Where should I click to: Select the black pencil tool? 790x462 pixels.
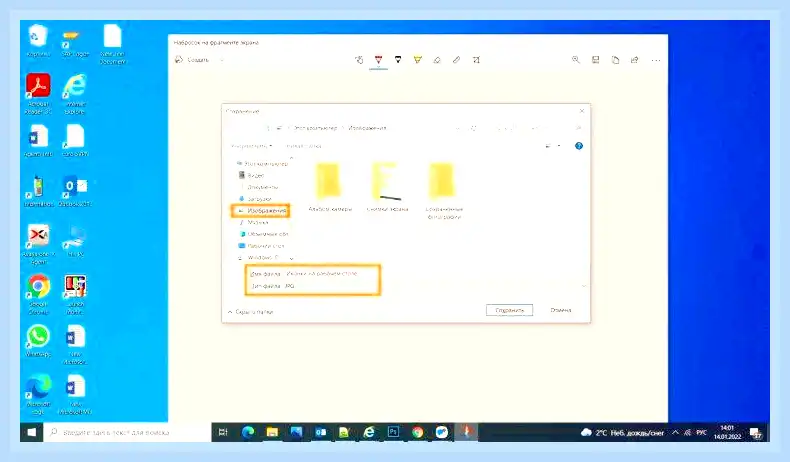pos(398,60)
